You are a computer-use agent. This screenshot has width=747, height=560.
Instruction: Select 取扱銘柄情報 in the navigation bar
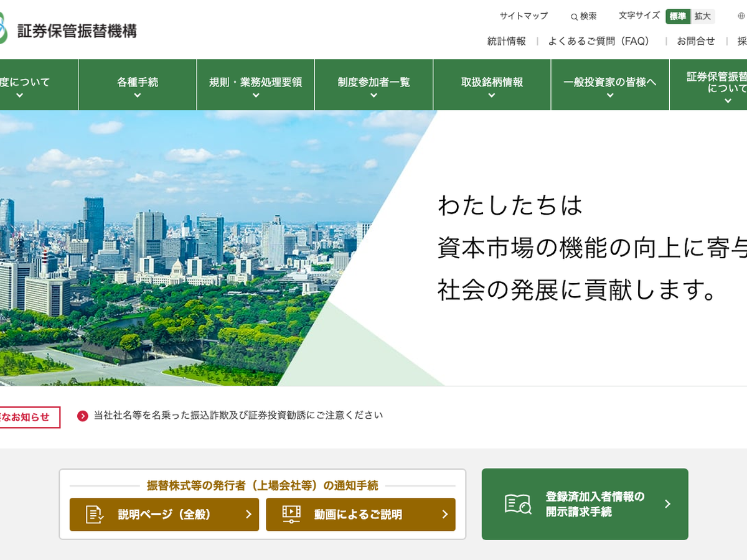click(492, 85)
